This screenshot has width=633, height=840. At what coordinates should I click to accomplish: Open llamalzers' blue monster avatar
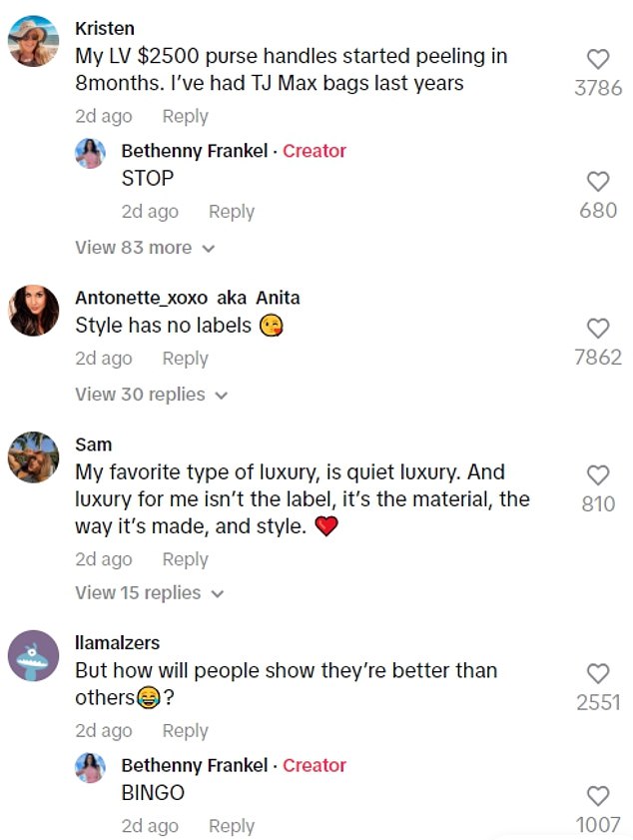(x=34, y=655)
